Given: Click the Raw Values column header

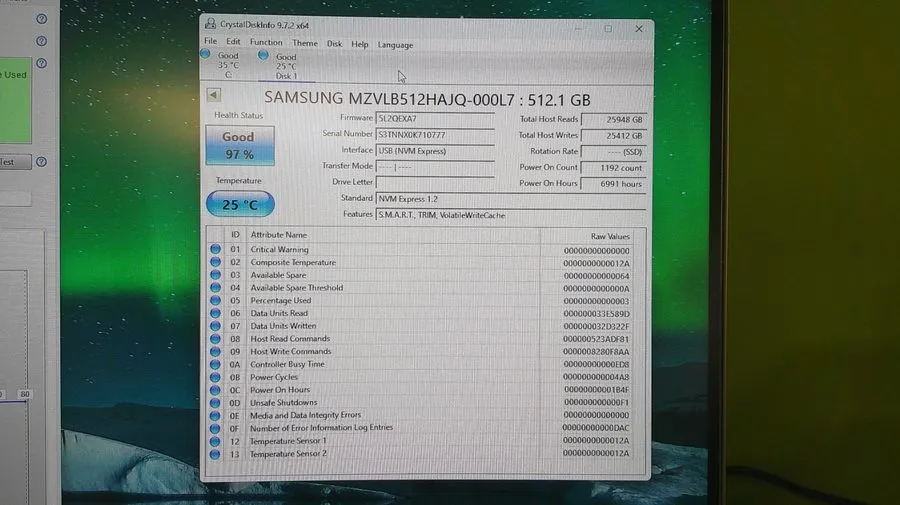Looking at the screenshot, I should (610, 236).
